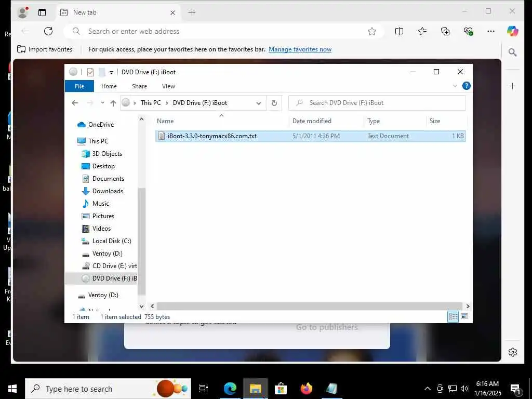Open Windows Start menu
Screen dimensions: 532x399
click(x=12, y=389)
